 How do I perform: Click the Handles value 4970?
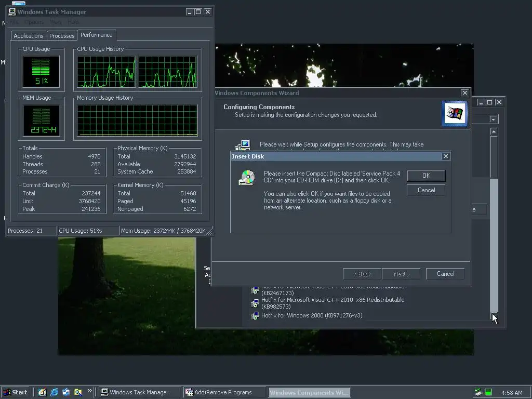(x=94, y=156)
